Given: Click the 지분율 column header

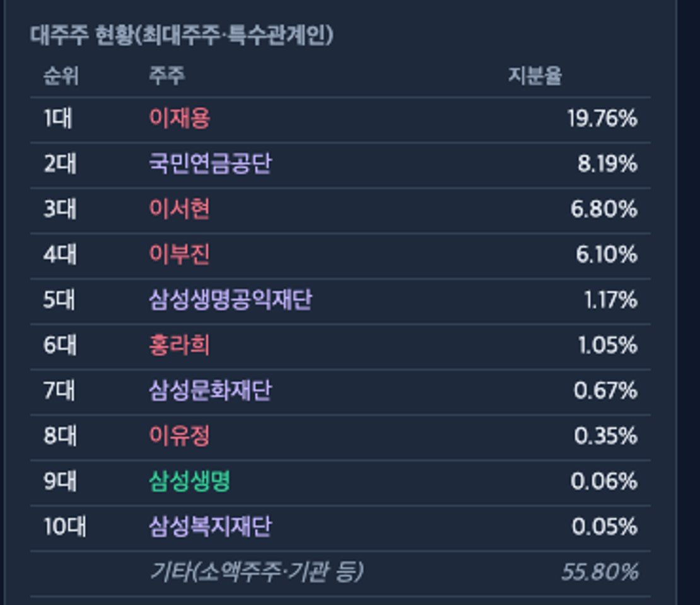Looking at the screenshot, I should click(535, 76).
